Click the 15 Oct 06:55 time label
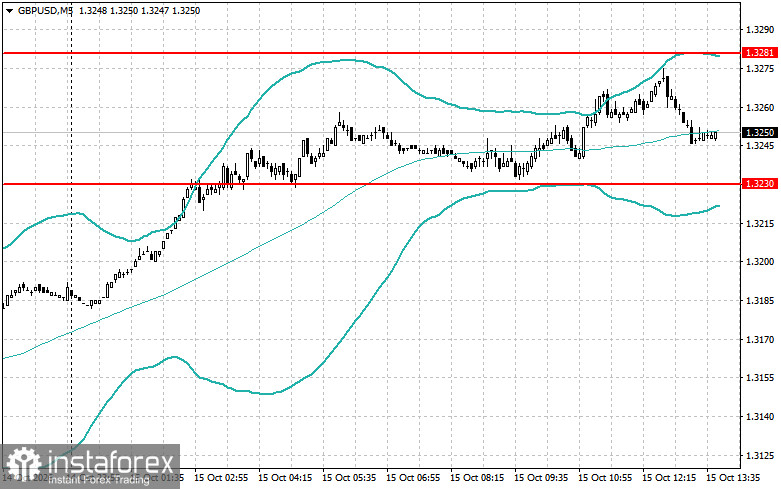Screen dimensions: 781x489 pos(413,478)
